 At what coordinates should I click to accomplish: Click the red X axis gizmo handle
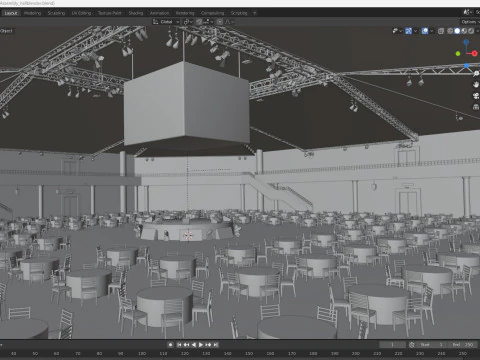pos(475,53)
